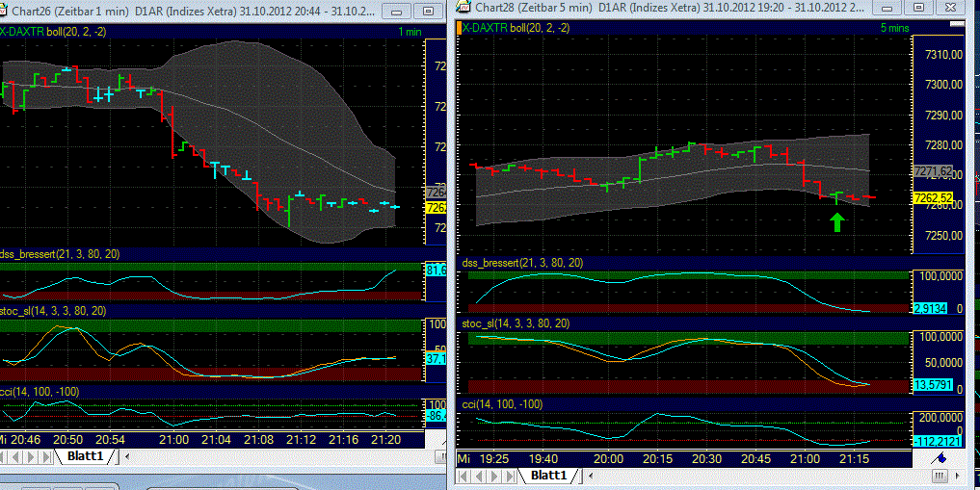Image resolution: width=980 pixels, height=490 pixels.
Task: Go to next sheet in Chart28
Action: [494, 477]
